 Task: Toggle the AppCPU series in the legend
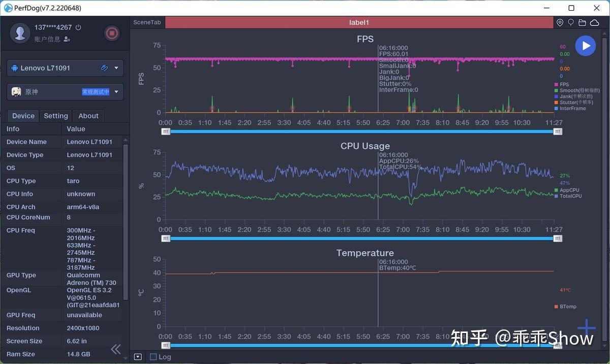(567, 190)
